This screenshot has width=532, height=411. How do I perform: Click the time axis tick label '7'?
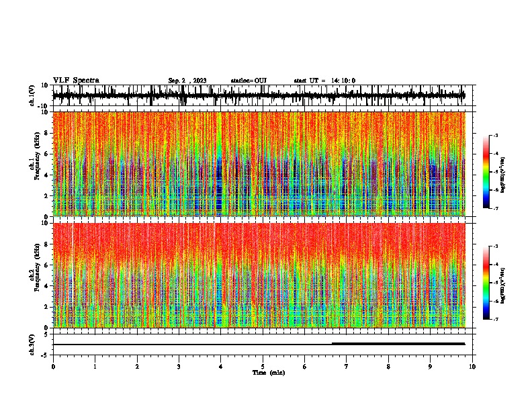coord(347,367)
